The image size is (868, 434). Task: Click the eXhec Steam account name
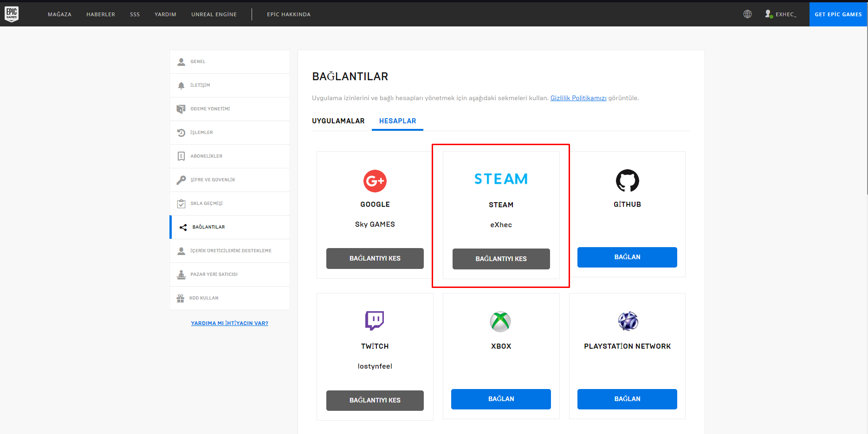coord(501,225)
